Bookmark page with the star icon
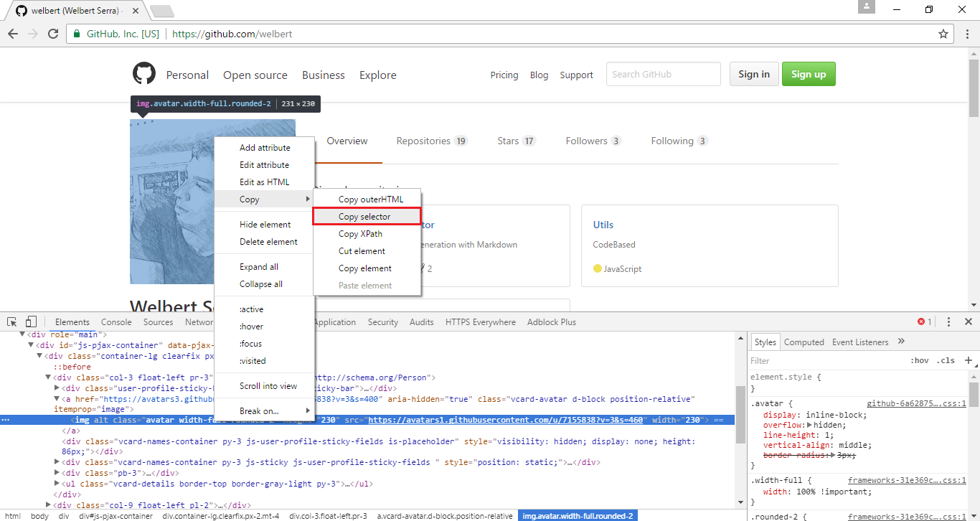 pyautogui.click(x=943, y=34)
